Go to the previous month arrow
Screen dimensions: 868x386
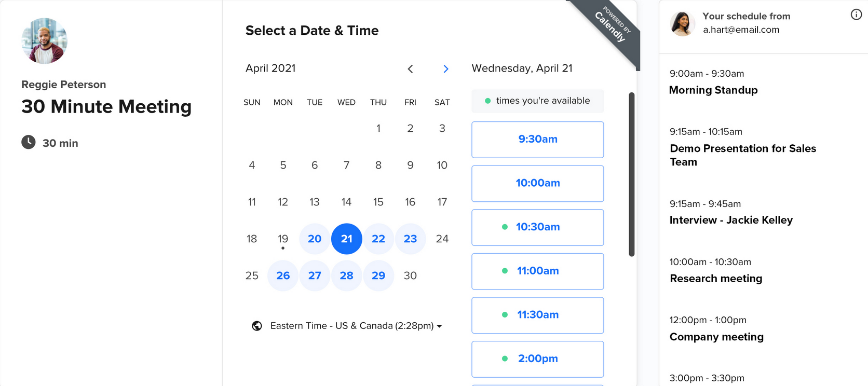point(410,69)
